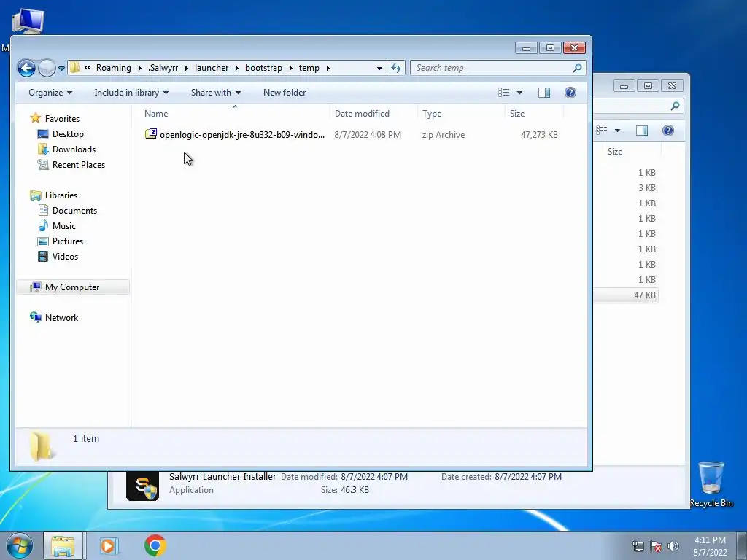Launch Google Chrome from the taskbar
Image resolution: width=747 pixels, height=560 pixels.
[x=155, y=545]
